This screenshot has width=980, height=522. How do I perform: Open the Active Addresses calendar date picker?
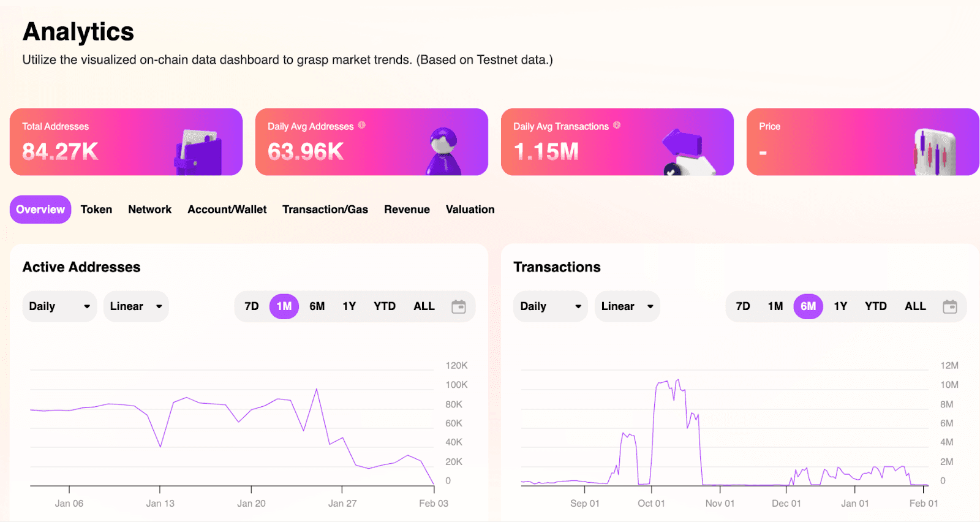click(x=458, y=306)
